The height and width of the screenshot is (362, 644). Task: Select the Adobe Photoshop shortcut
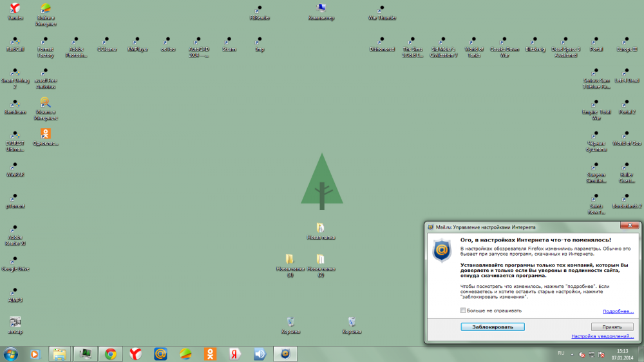76,47
